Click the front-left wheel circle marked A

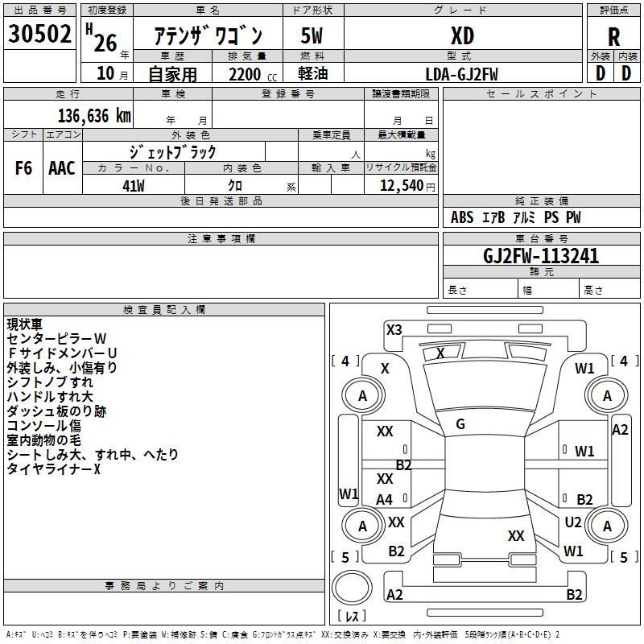point(362,396)
